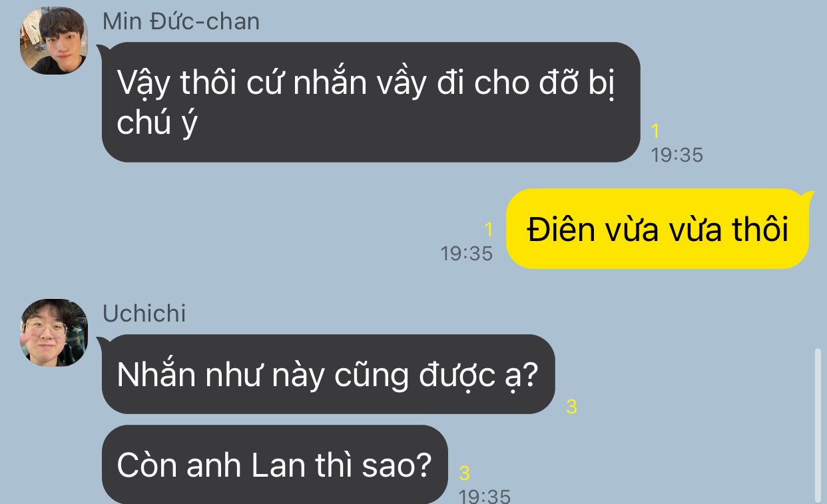Click the words "chú ý" in the first message
This screenshot has width=827, height=504.
click(156, 124)
